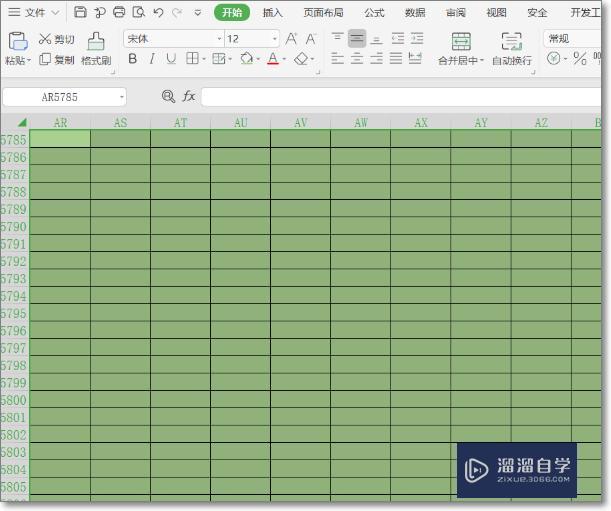The width and height of the screenshot is (611, 511).
Task: Open the 文件 menu dropdown arrow
Action: coord(56,12)
